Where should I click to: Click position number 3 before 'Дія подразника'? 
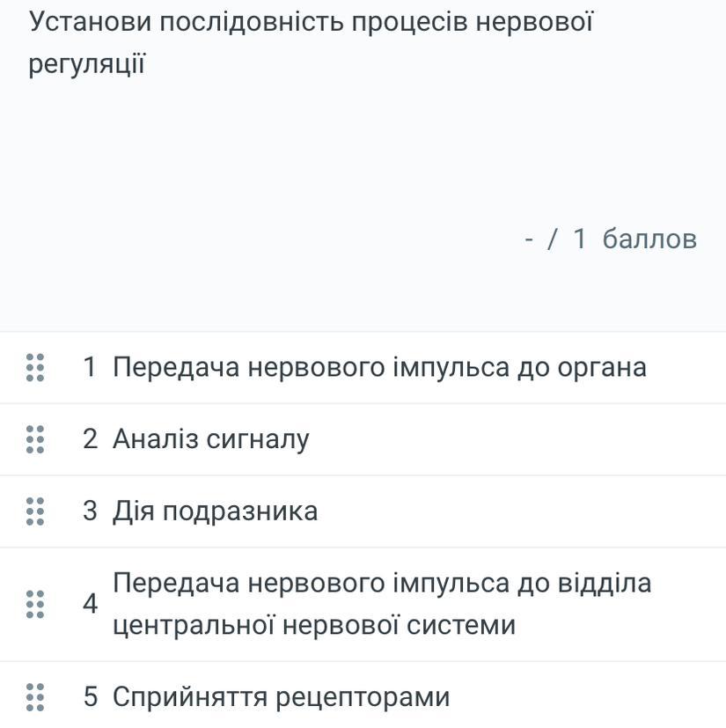(x=90, y=511)
